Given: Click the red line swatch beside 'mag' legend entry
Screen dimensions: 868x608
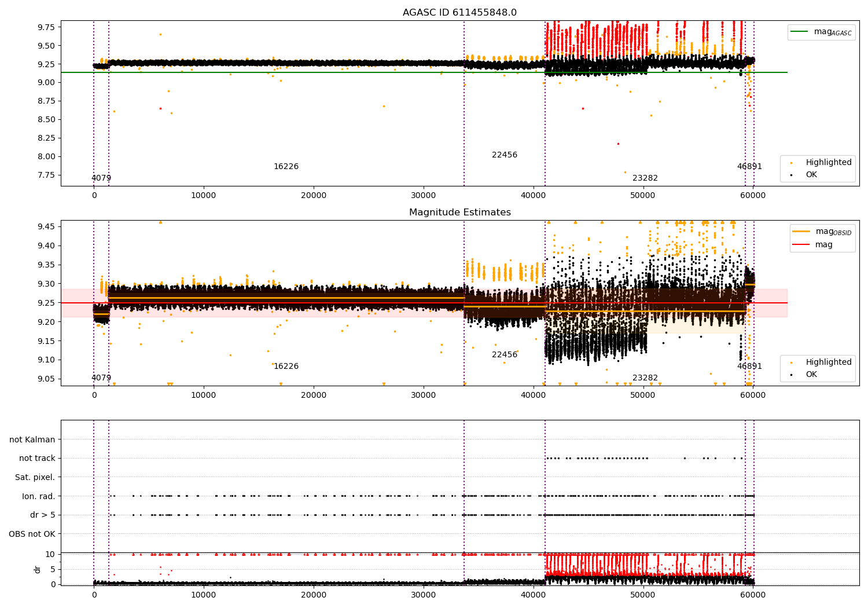Looking at the screenshot, I should (x=801, y=245).
